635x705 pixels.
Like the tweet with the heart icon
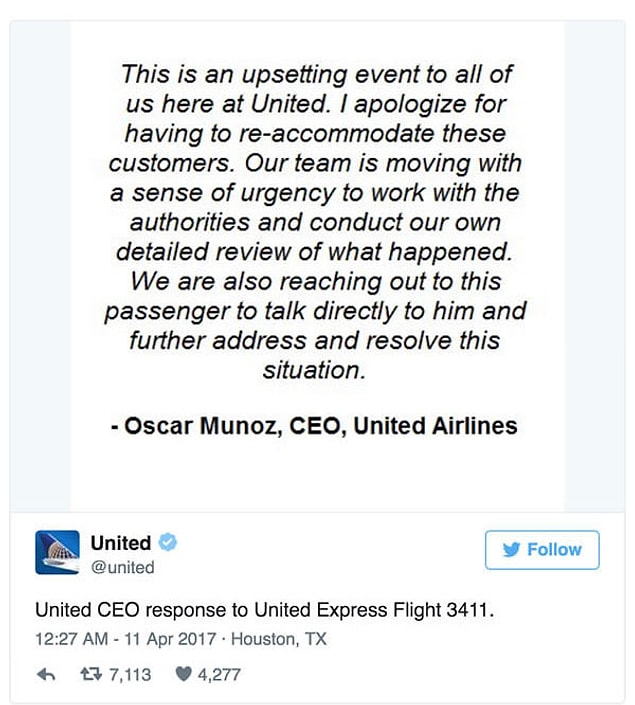point(183,674)
